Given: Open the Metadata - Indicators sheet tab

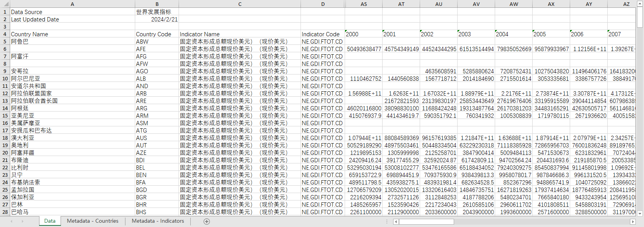Looking at the screenshot, I should (158, 221).
